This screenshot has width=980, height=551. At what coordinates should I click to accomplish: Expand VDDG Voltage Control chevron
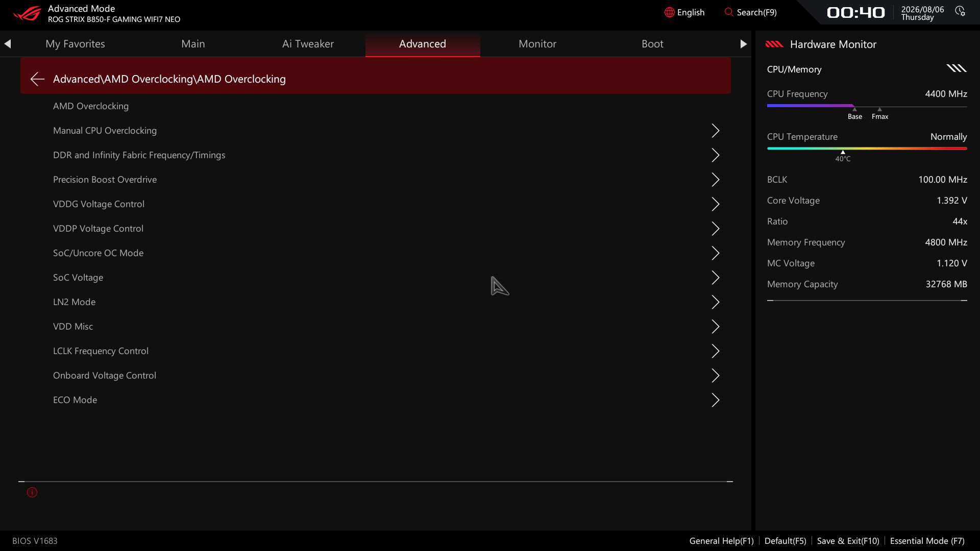tap(716, 204)
